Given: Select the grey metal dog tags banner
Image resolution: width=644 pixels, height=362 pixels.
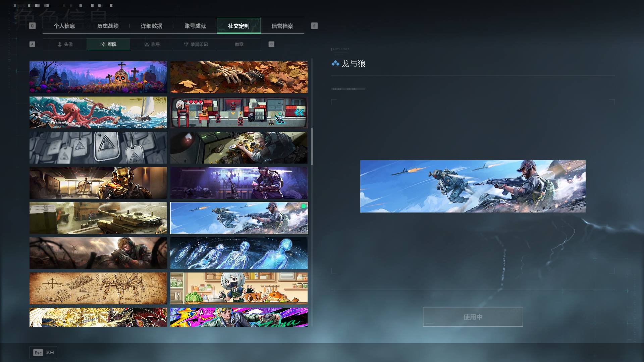Looking at the screenshot, I should 98,147.
